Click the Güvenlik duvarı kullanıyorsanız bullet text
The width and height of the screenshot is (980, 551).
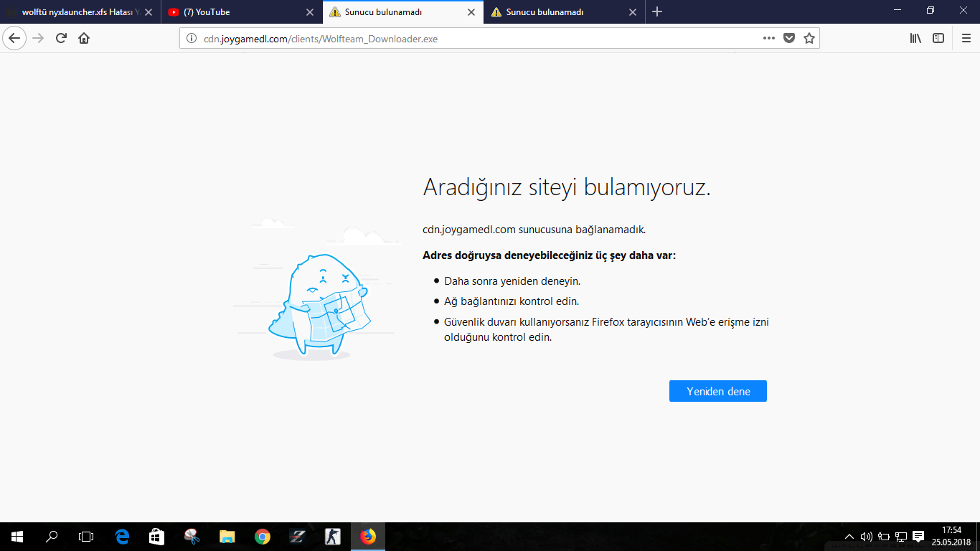coord(606,329)
